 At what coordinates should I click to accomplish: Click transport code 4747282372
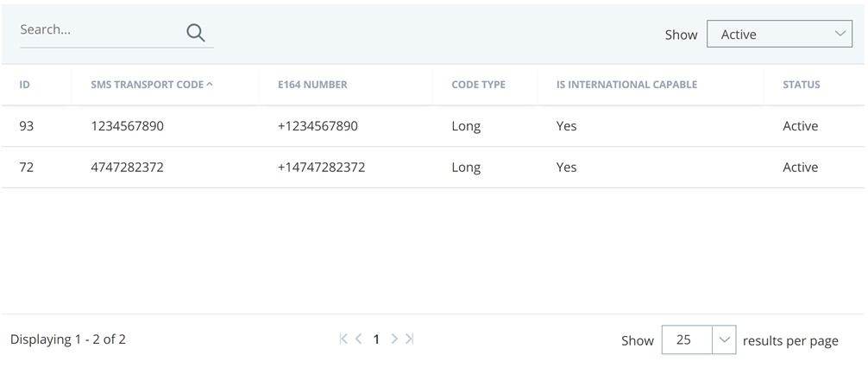tap(128, 167)
